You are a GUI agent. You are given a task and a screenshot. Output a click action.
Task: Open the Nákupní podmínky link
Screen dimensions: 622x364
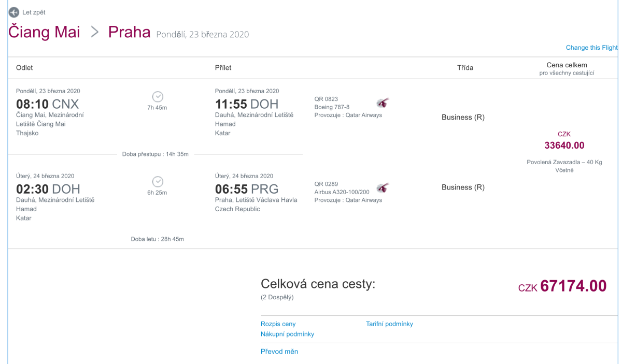pos(287,334)
